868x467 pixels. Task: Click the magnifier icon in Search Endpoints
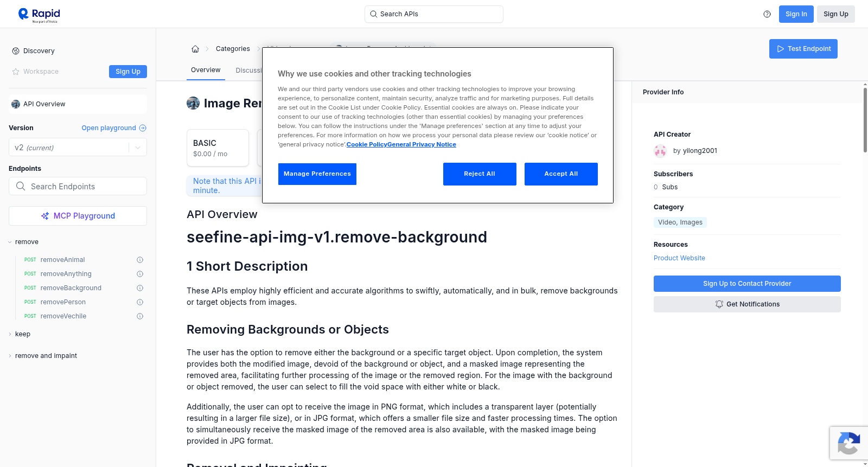[x=21, y=186]
